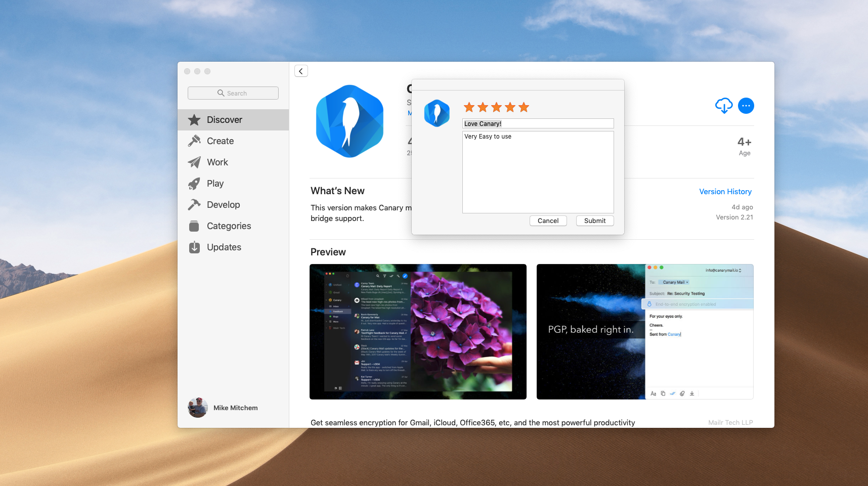Click the 'What's New' heading
This screenshot has height=486, width=868.
(x=337, y=191)
